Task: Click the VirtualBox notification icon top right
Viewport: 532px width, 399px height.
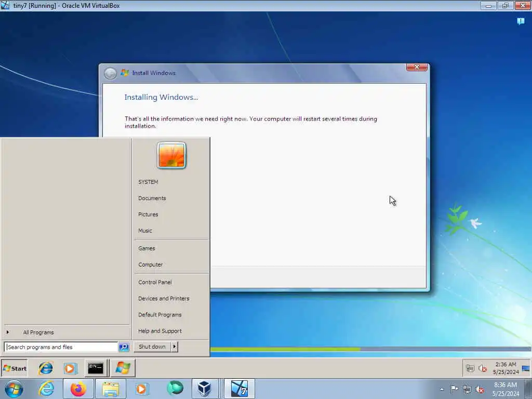Action: point(521,21)
